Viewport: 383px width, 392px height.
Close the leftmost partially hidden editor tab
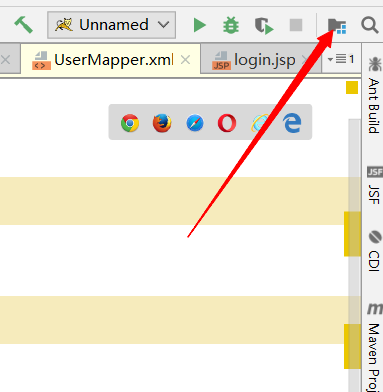coord(6,60)
